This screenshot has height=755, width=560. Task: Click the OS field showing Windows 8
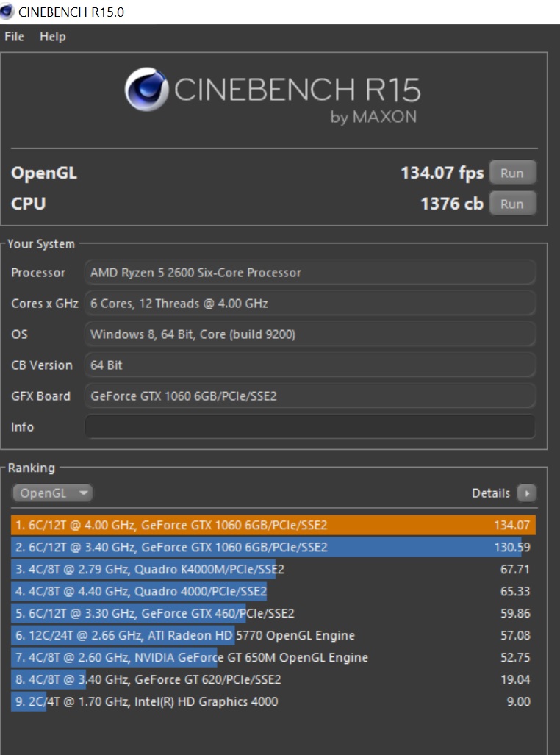click(x=310, y=334)
